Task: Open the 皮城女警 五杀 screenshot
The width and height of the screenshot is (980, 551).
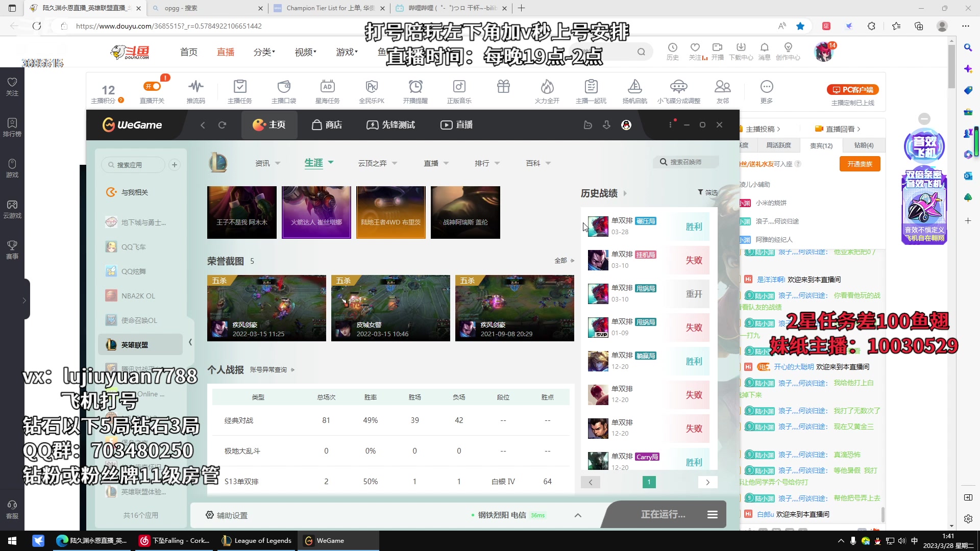Action: [390, 308]
